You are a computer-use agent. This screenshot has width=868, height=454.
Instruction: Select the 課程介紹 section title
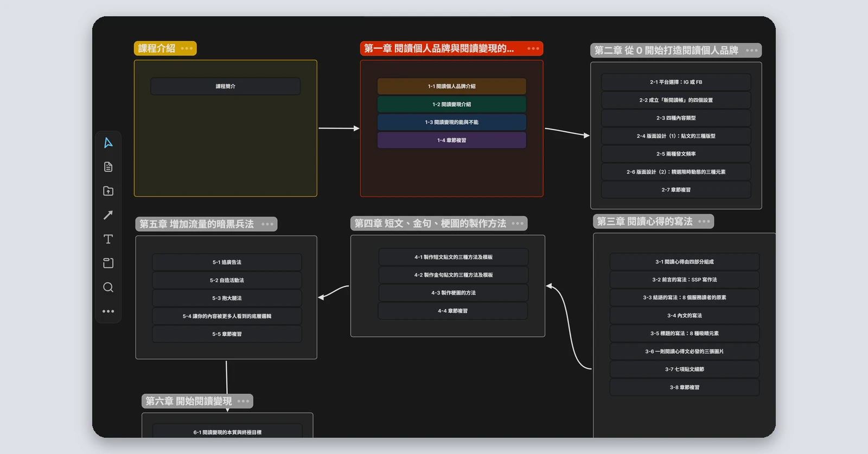coord(157,48)
